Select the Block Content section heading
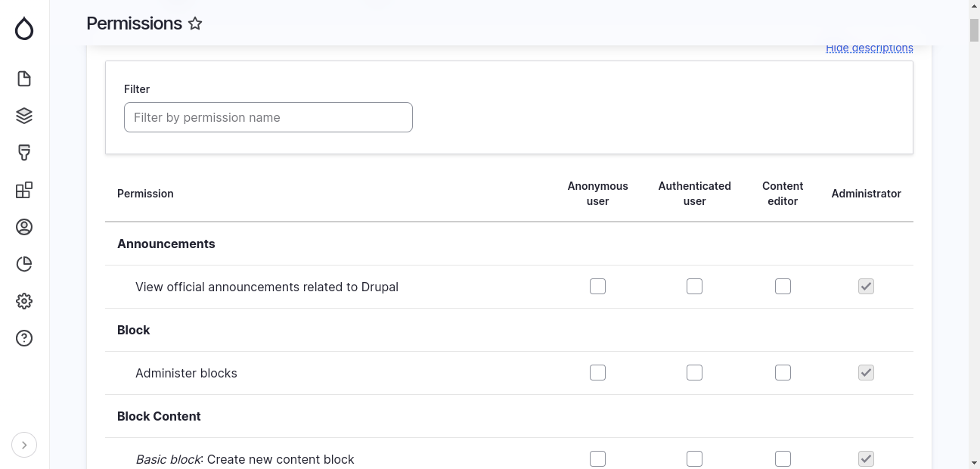 tap(159, 416)
